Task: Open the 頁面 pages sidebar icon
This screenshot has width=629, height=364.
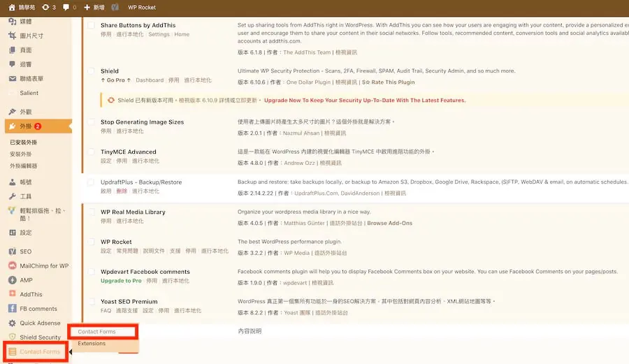Action: [x=13, y=50]
